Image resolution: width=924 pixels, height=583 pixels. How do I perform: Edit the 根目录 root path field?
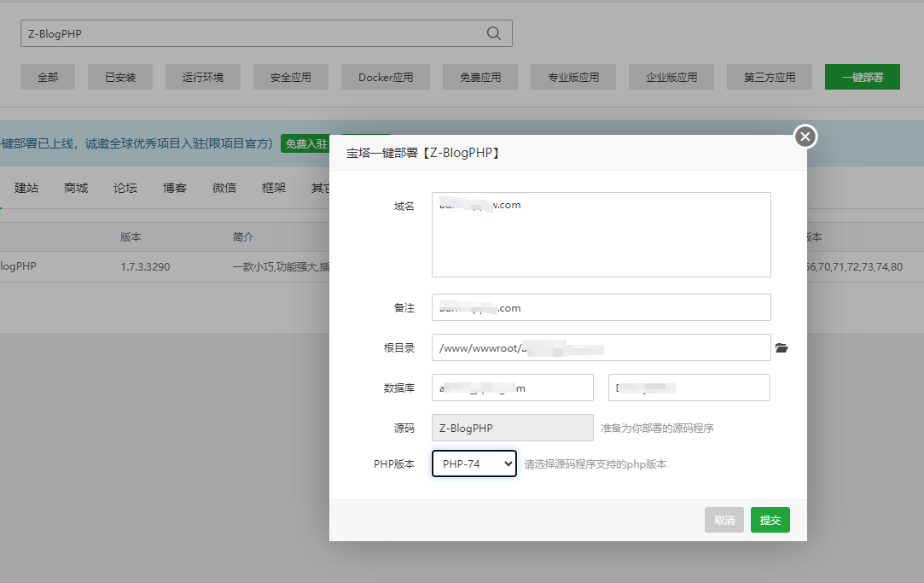(x=601, y=347)
